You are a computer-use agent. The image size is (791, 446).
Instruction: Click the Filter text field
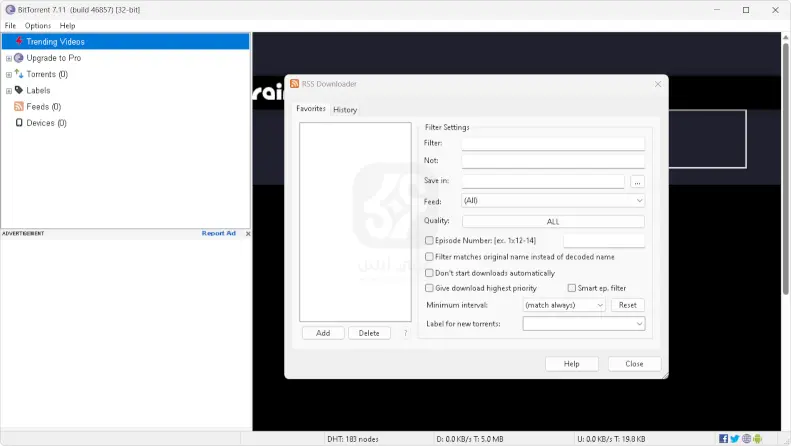553,144
